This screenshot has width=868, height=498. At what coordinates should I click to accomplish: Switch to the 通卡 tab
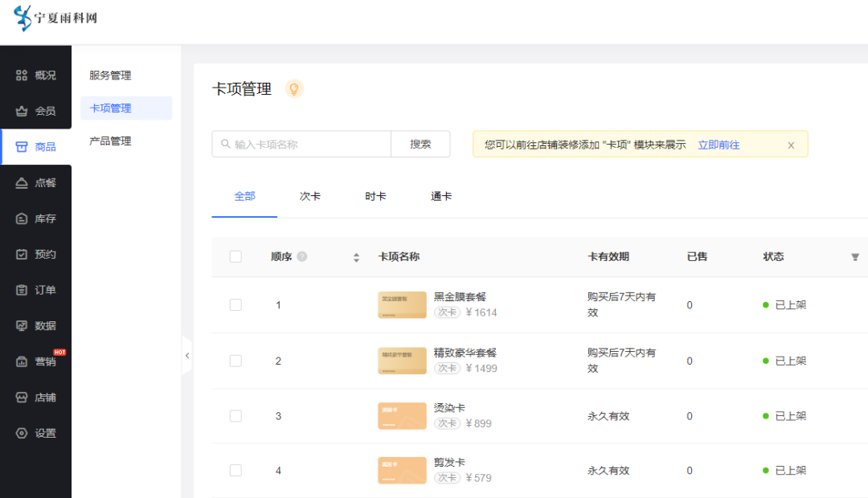[x=441, y=197]
